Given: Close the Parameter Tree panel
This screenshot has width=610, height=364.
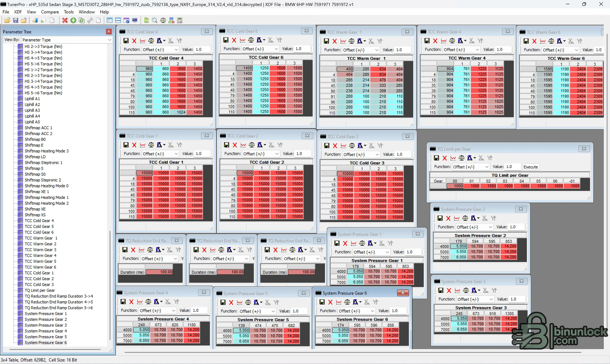Looking at the screenshot, I should coord(109,32).
